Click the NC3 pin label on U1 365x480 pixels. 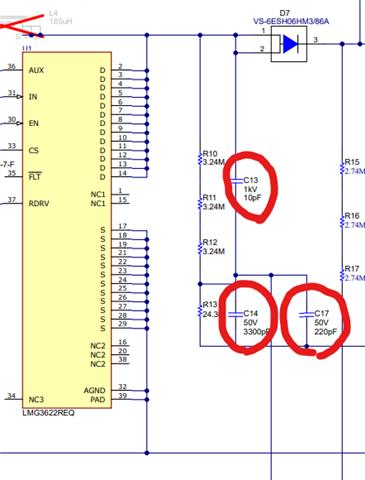point(36,399)
